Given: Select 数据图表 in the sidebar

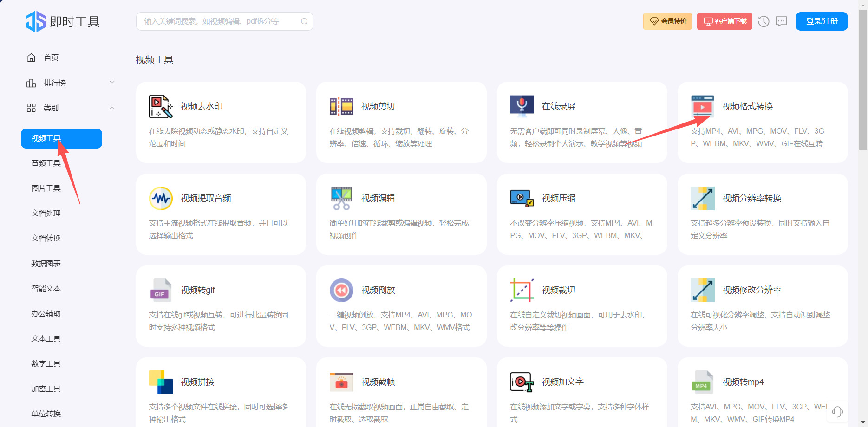Looking at the screenshot, I should (46, 264).
